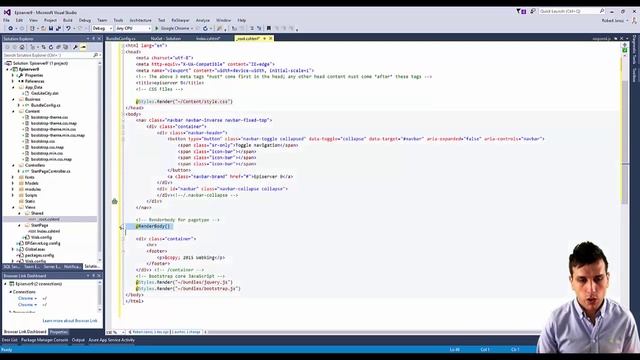This screenshot has width=640, height=360.
Task: Toggle Preview Selected Items icon in Solution Explorer
Action: [x=83, y=47]
